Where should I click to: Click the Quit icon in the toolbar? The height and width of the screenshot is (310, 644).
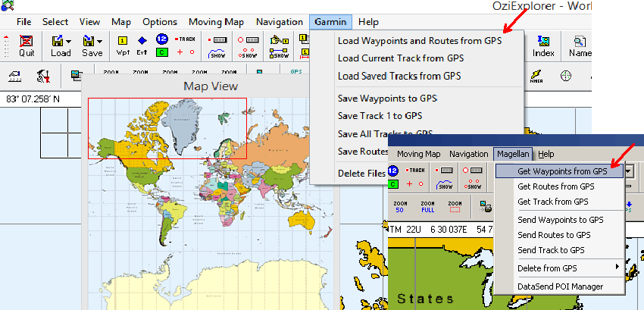click(27, 41)
